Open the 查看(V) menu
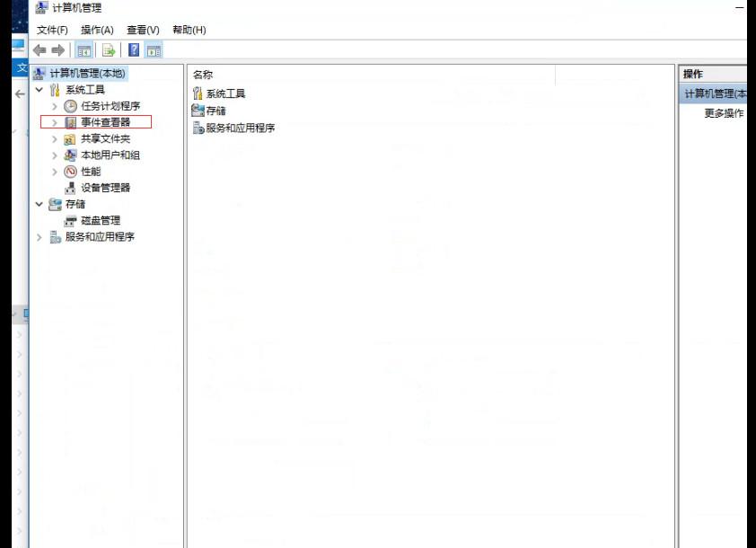Screen dimensions: 756x548 click(x=143, y=30)
